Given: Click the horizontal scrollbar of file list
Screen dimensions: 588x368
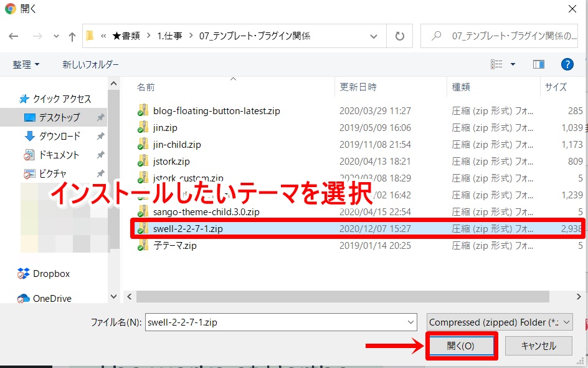Looking at the screenshot, I should pos(343,296).
